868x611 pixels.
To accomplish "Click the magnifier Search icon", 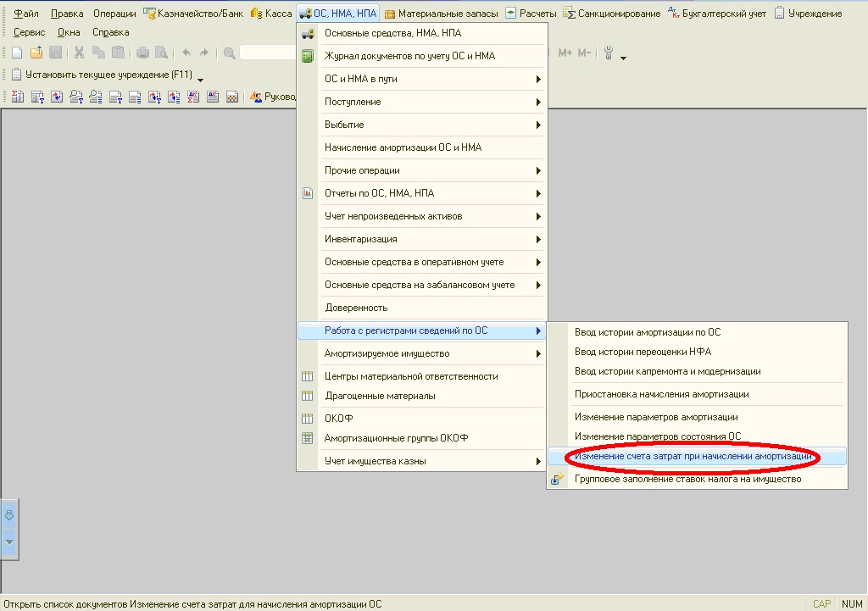I will coord(229,53).
